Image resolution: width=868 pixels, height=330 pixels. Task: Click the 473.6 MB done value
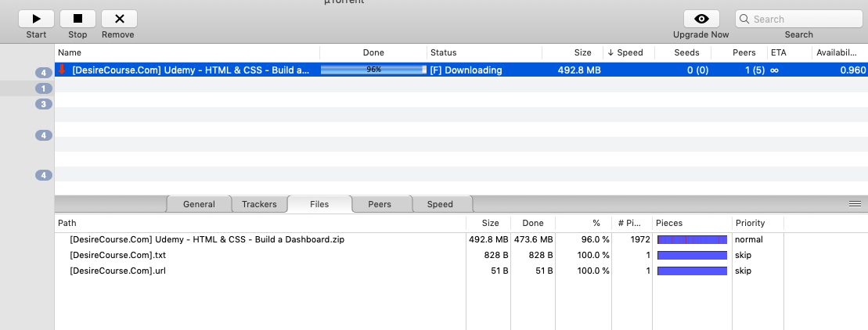(532, 239)
